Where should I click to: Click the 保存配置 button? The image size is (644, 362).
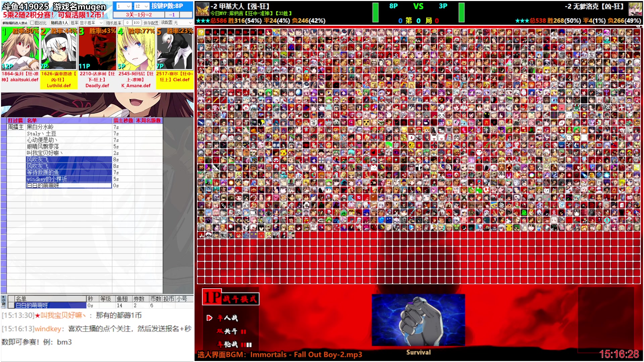[151, 23]
